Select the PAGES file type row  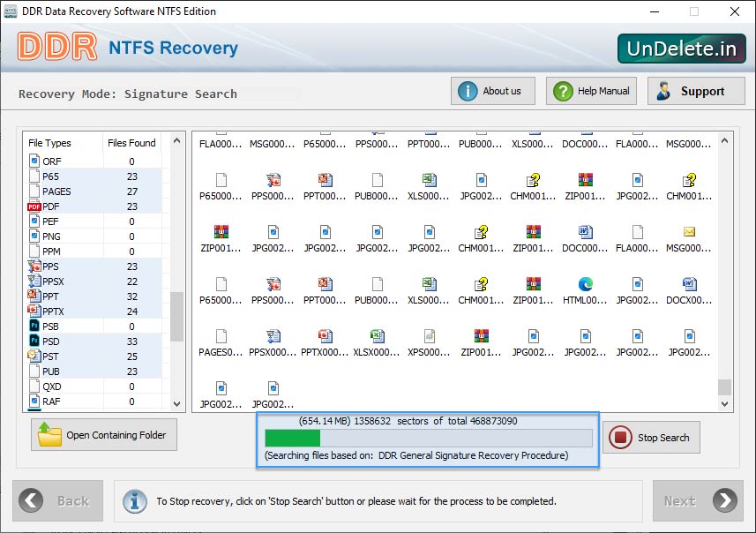95,191
